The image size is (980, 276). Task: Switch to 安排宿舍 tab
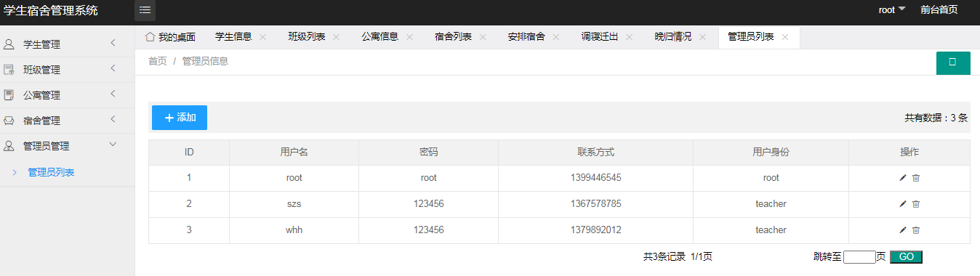527,37
